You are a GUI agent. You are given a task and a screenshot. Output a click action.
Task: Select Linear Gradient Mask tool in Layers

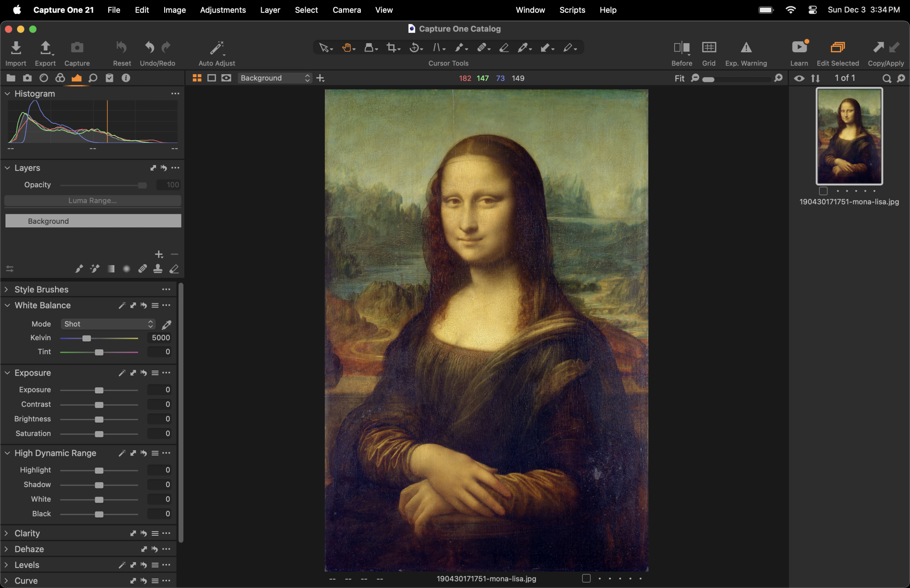pyautogui.click(x=111, y=269)
